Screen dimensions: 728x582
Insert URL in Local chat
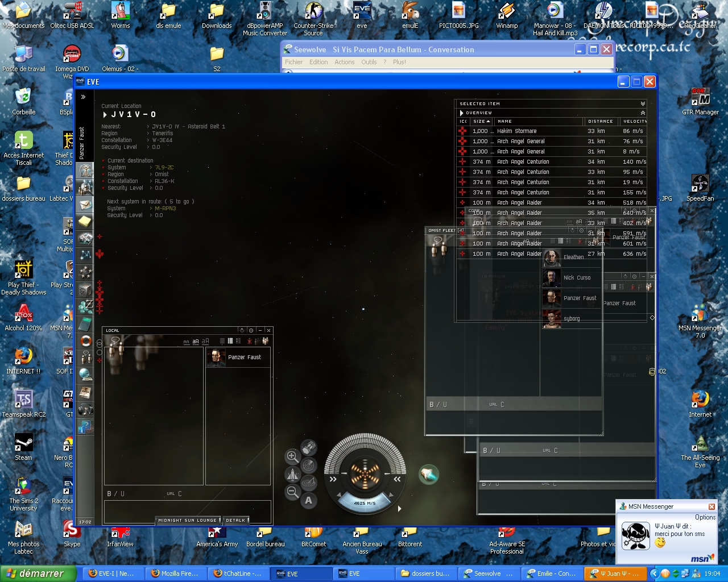click(x=171, y=494)
